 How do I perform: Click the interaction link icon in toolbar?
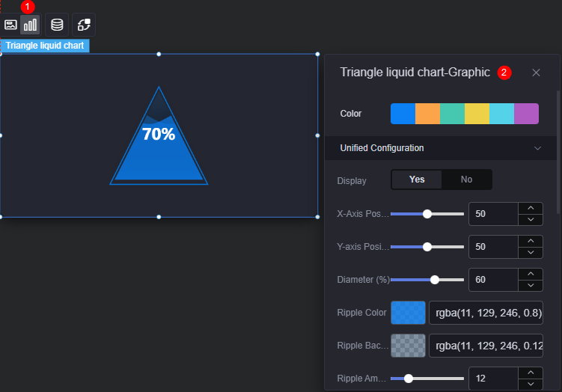click(x=84, y=25)
